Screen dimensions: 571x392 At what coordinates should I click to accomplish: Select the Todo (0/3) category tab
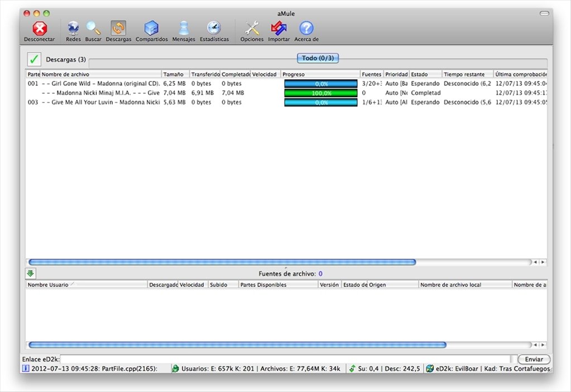point(318,58)
